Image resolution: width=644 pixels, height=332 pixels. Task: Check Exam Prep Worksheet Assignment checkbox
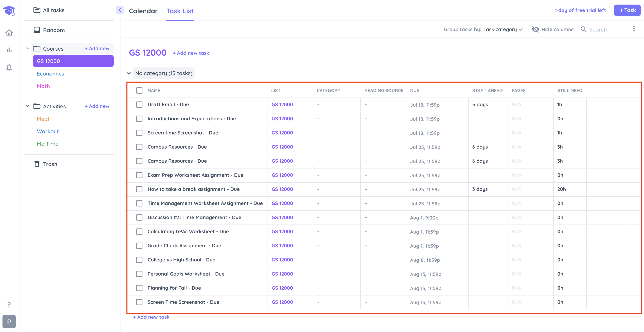tap(139, 175)
